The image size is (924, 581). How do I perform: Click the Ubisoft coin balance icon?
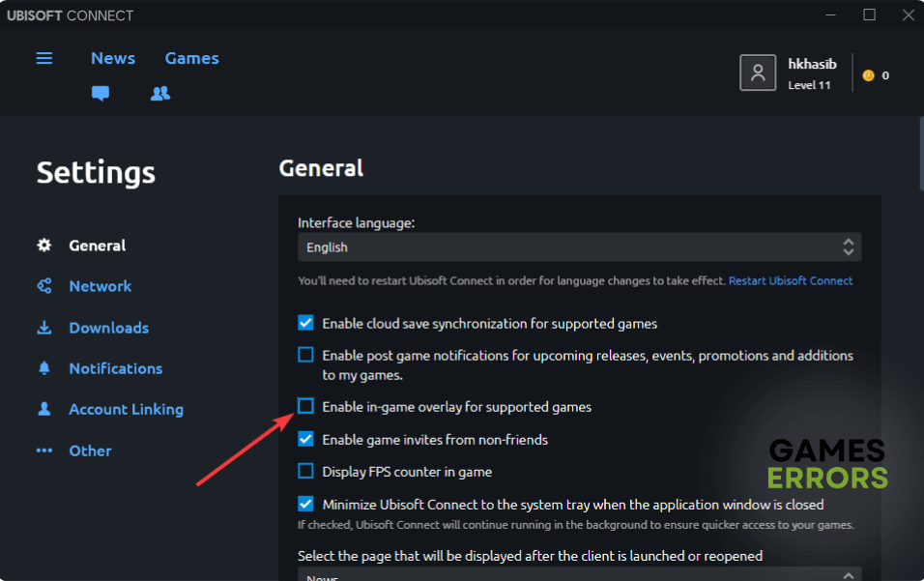pos(868,75)
